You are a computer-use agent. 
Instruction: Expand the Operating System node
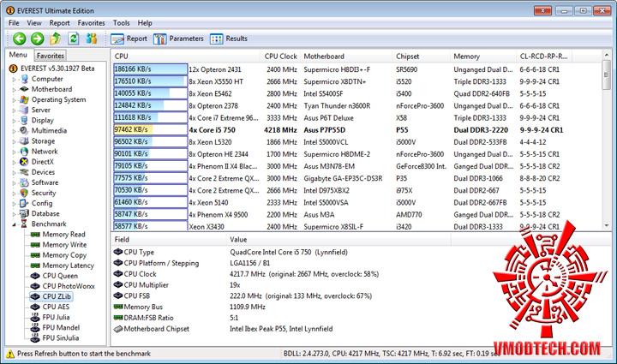pyautogui.click(x=15, y=100)
